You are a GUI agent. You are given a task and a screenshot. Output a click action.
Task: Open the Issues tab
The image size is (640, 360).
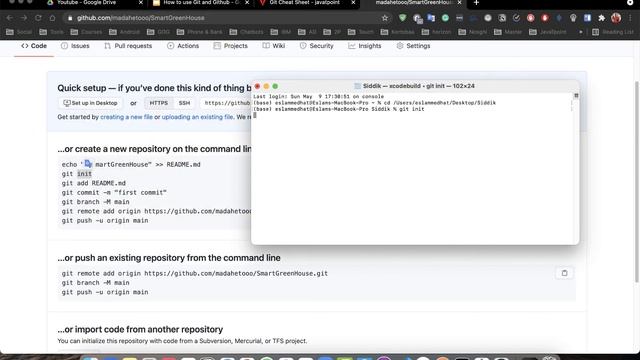[x=75, y=46]
